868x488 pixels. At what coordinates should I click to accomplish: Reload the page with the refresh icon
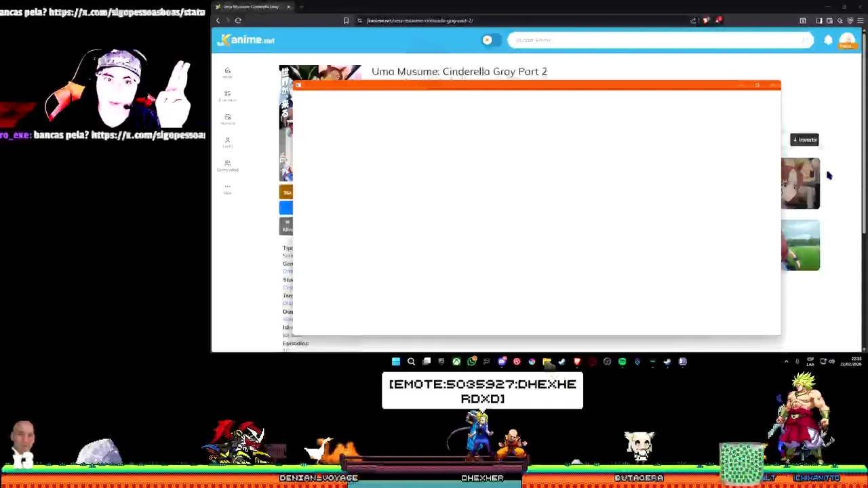(238, 20)
